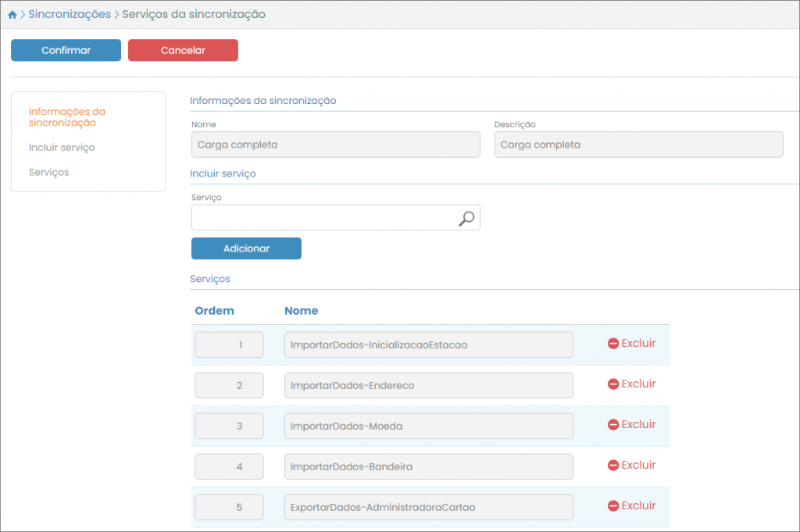Select Informações da sincronização in sidebar
800x532 pixels.
point(66,117)
